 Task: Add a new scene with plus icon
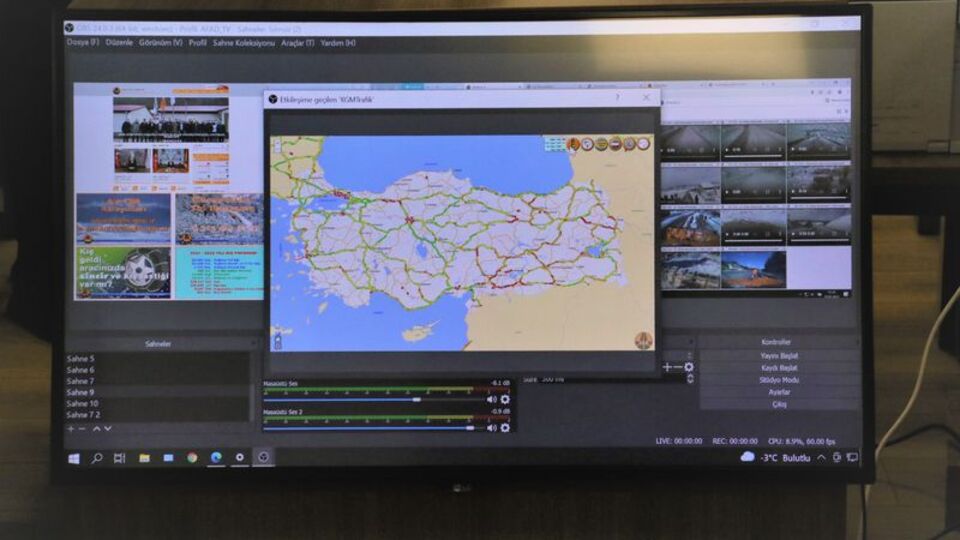71,429
